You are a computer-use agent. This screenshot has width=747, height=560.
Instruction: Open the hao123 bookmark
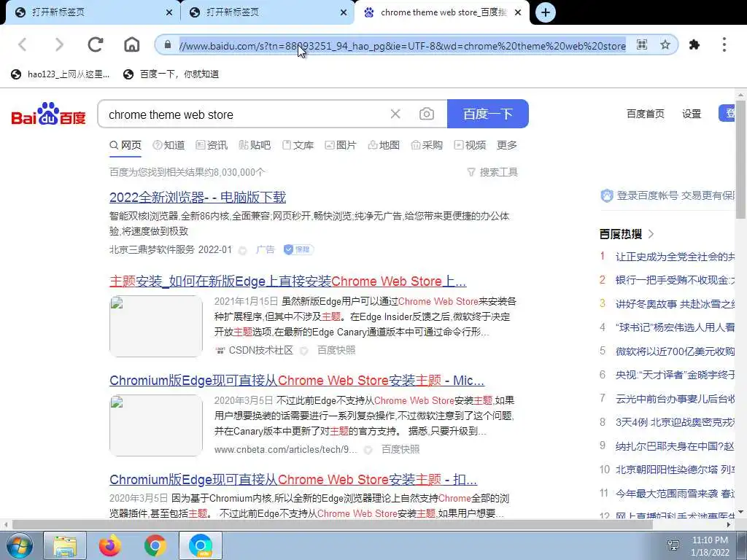61,74
